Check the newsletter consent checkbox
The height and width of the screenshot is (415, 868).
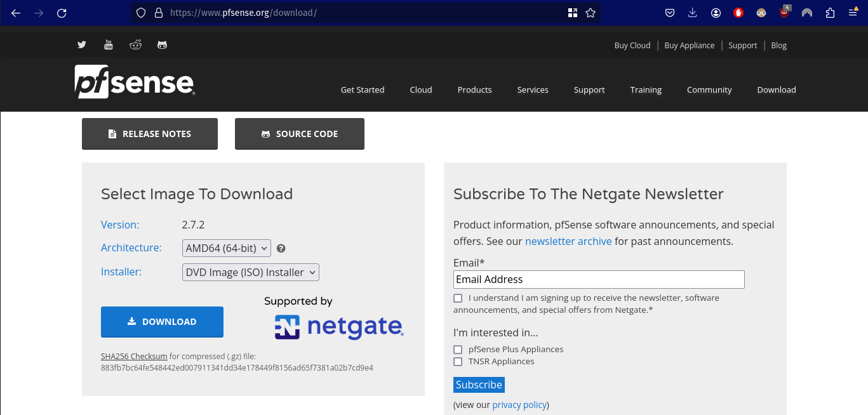458,298
